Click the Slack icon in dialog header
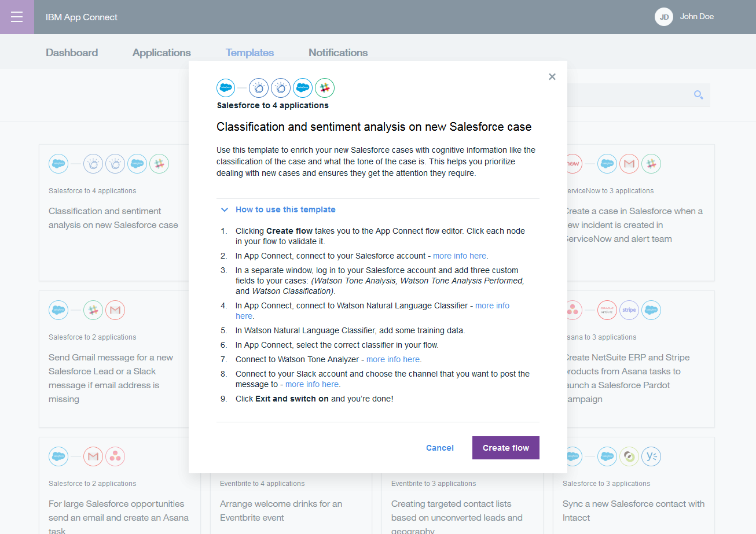Viewport: 756px width, 534px height. coord(325,88)
